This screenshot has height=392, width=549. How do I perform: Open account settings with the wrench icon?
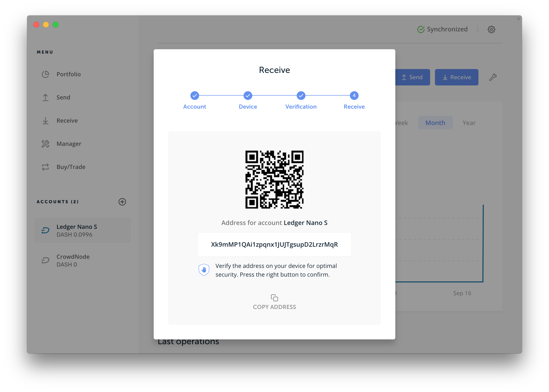tap(493, 77)
